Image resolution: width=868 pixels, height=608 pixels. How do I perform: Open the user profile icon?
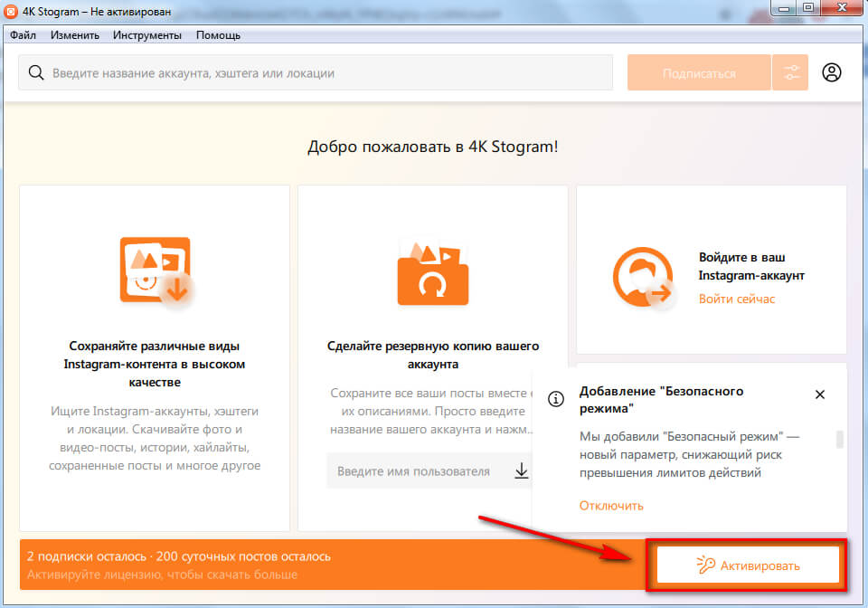[x=832, y=72]
